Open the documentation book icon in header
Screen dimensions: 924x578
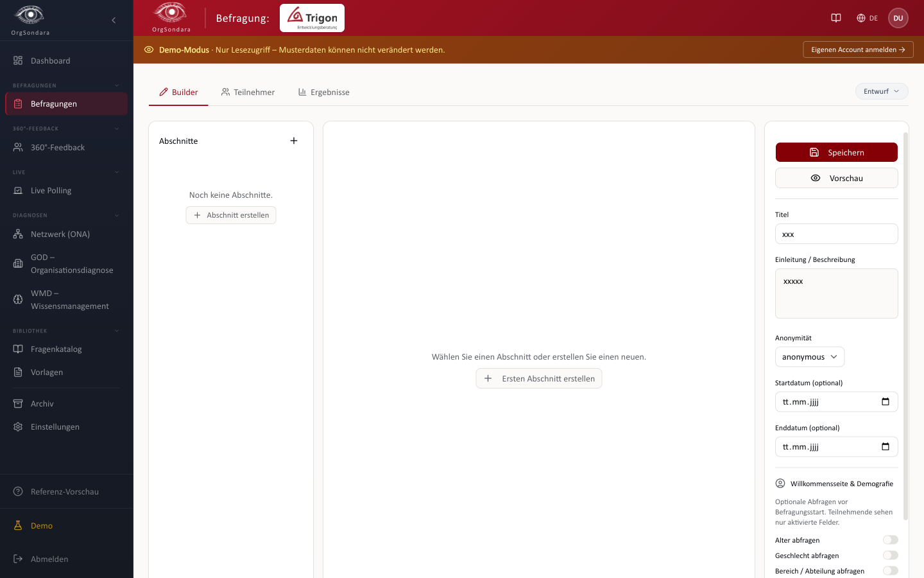point(836,18)
